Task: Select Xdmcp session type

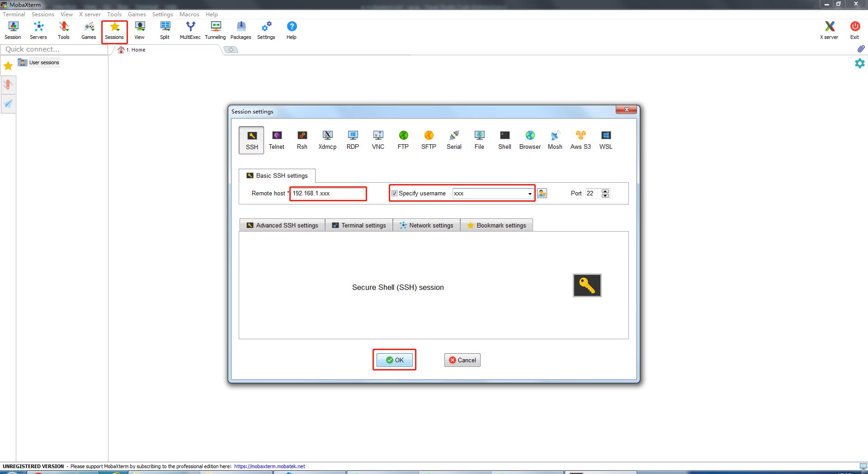Action: [327, 140]
